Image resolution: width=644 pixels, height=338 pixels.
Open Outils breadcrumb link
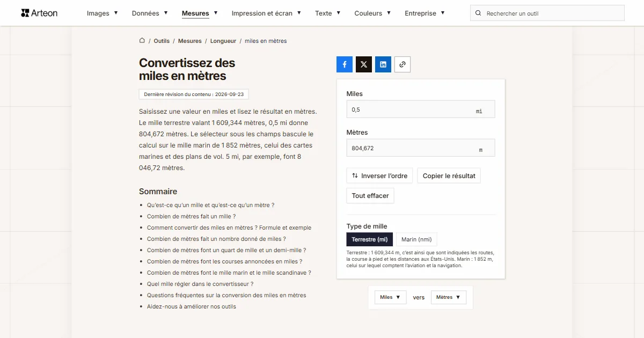(162, 41)
